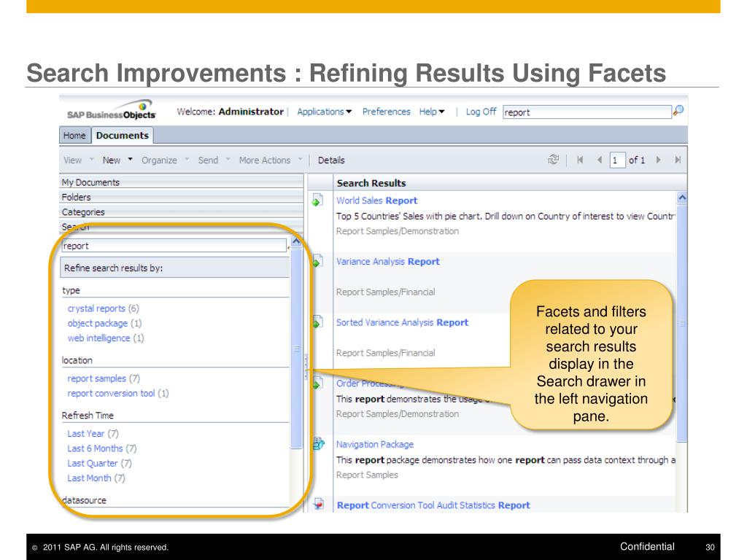The image size is (747, 560).
Task: Filter by web intelligence type
Action: [98, 338]
